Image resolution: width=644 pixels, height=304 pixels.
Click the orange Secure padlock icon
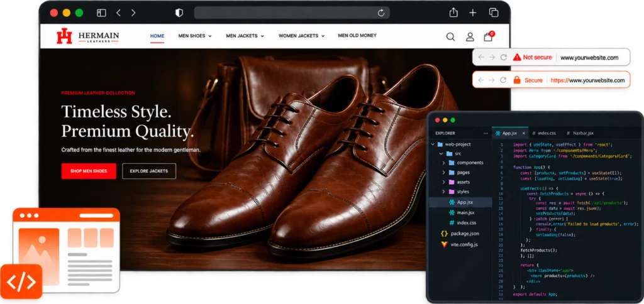pos(517,80)
